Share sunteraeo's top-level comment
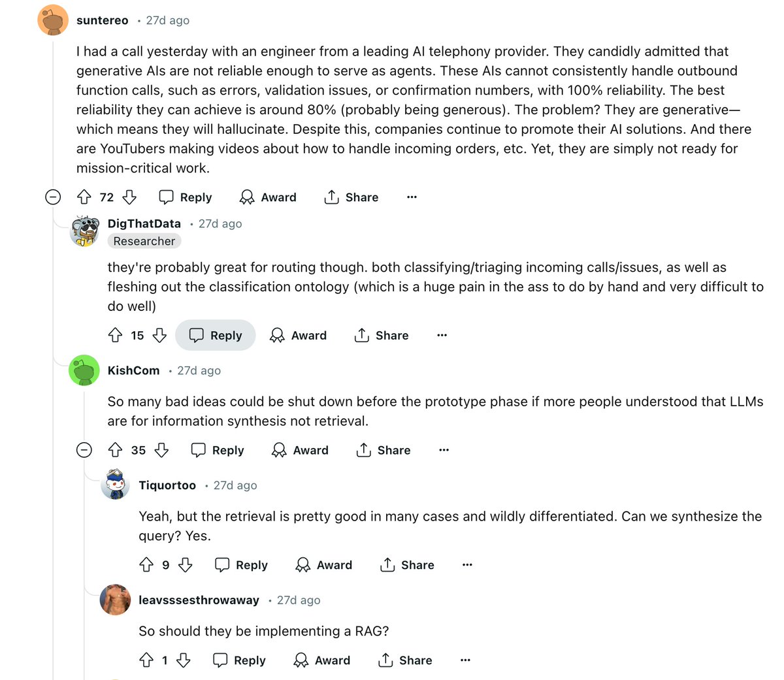Screen dimensions: 784x680 [351, 197]
